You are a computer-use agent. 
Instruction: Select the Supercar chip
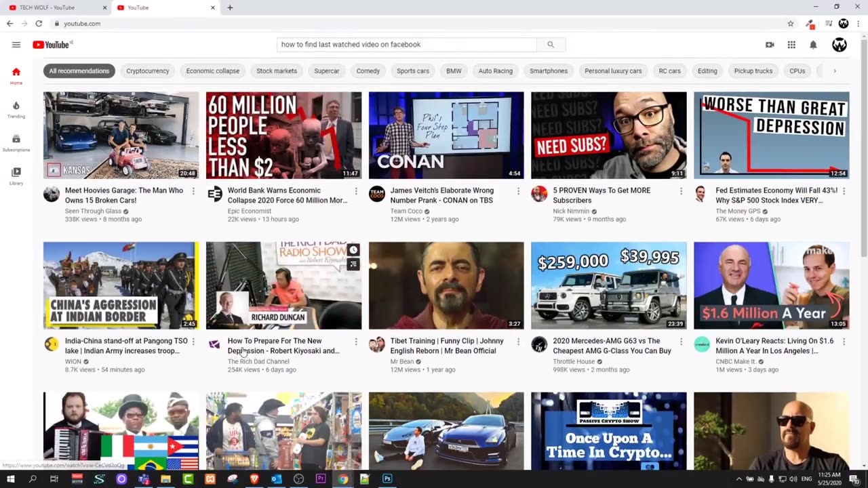pos(326,71)
